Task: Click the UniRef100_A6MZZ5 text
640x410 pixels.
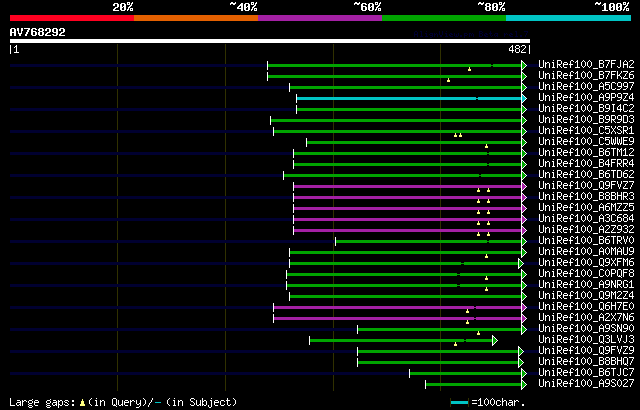Action: coord(586,208)
